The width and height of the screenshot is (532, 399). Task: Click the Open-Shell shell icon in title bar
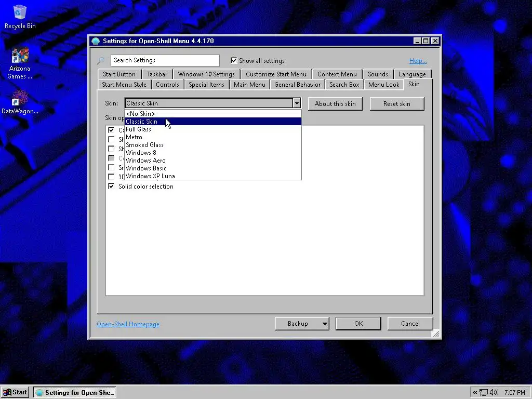[x=96, y=41]
